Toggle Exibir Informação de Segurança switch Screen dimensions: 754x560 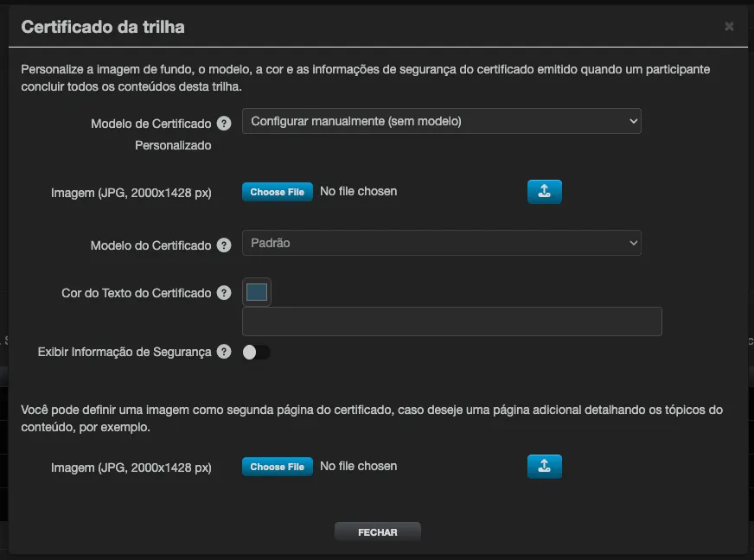click(256, 353)
